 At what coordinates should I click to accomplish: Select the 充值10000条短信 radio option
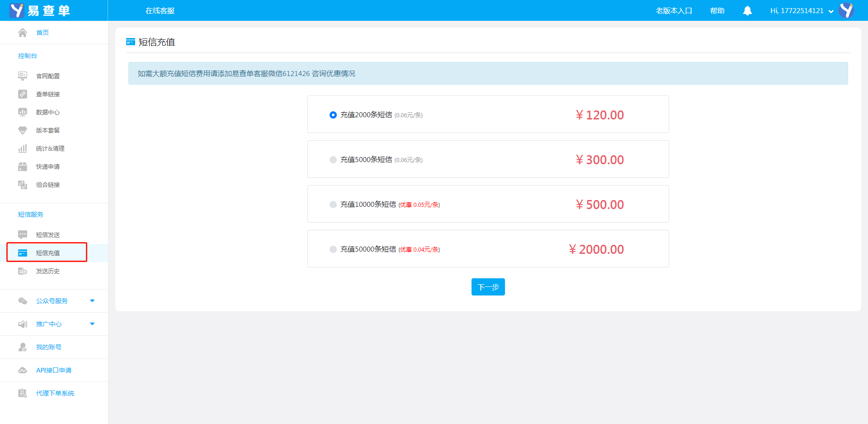click(x=333, y=205)
